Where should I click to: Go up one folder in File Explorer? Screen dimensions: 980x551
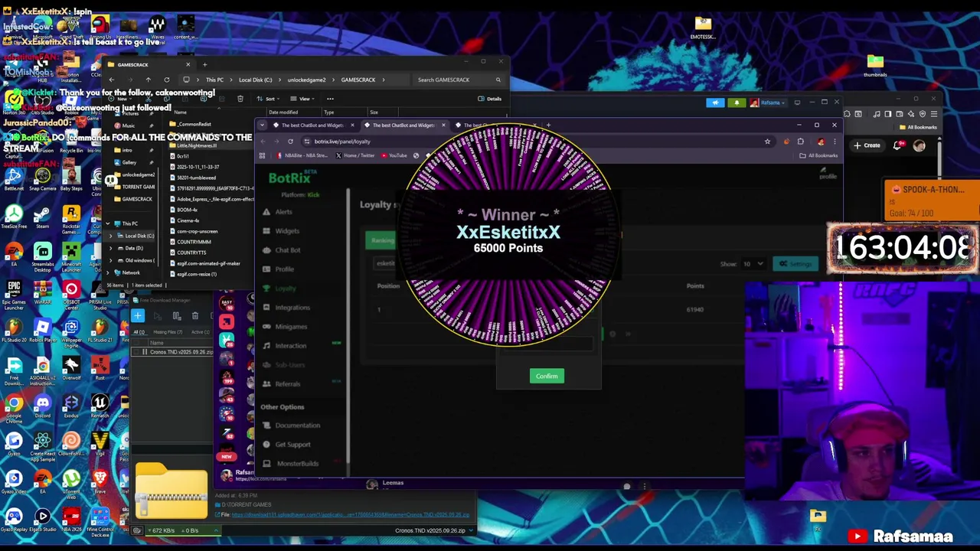tap(148, 80)
